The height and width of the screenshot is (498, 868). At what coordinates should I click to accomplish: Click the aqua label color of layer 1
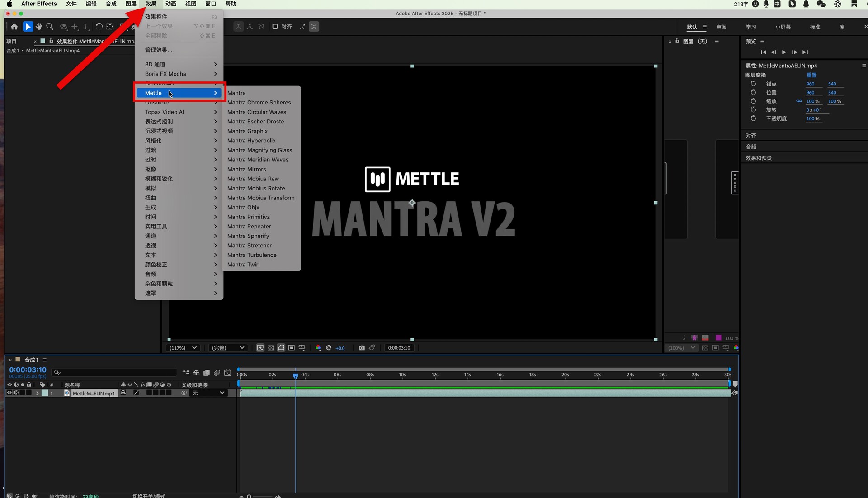click(x=45, y=393)
